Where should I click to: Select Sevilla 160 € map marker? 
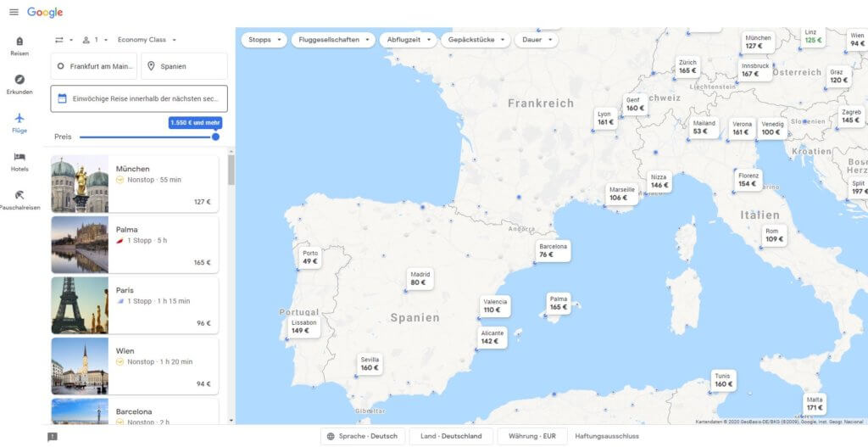click(x=370, y=364)
